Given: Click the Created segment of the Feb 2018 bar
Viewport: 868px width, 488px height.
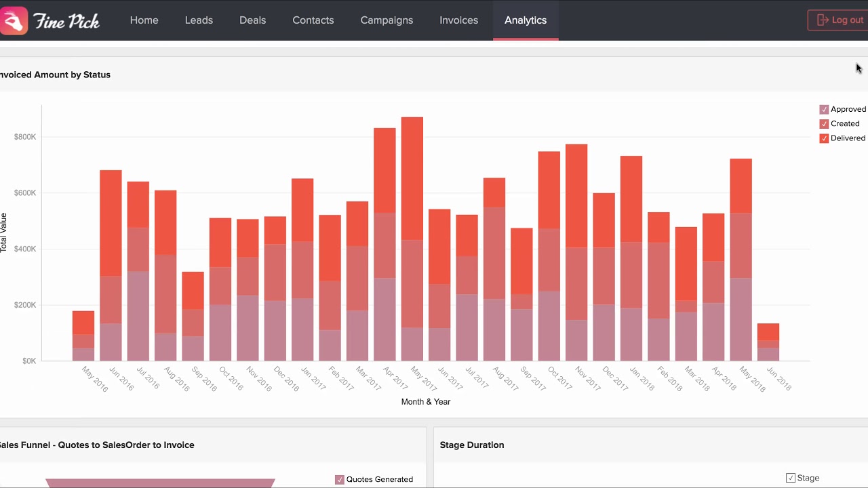Looking at the screenshot, I should pyautogui.click(x=658, y=281).
